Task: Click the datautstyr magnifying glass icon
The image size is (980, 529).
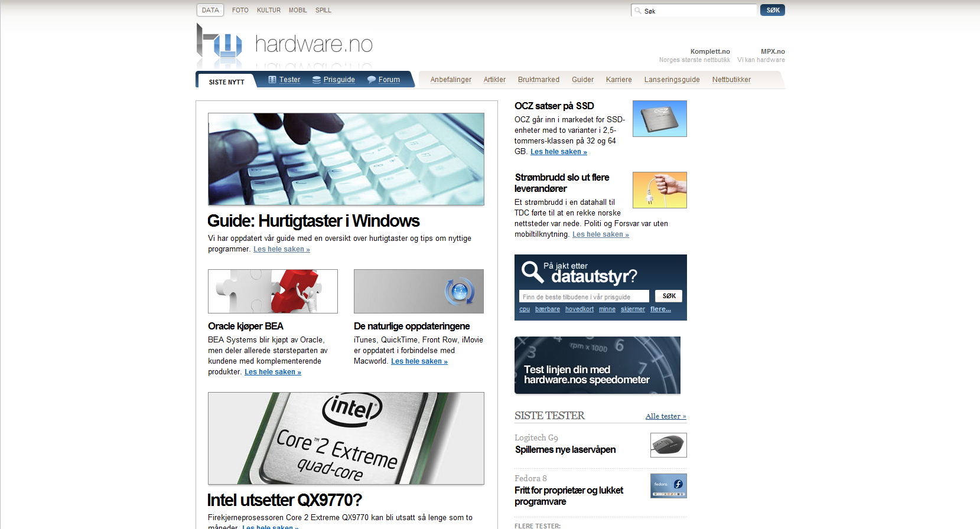Action: pos(532,272)
